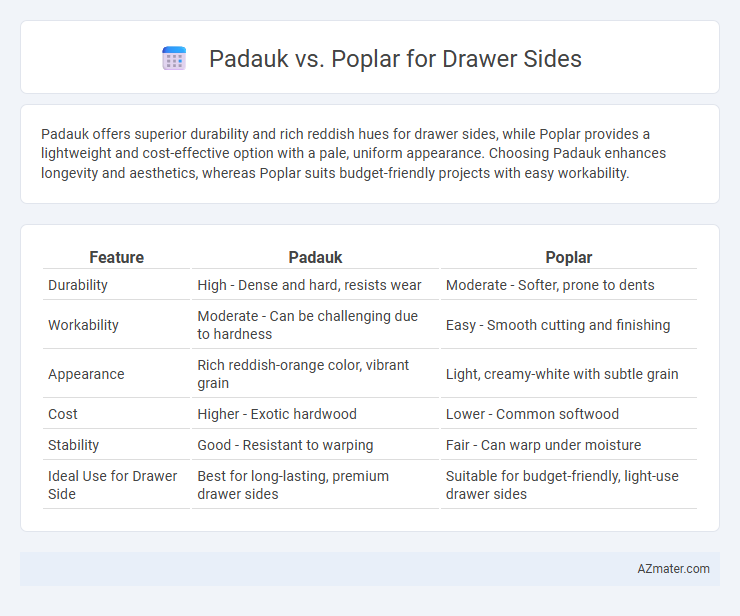The width and height of the screenshot is (740, 616).
Task: Click the Appearance row label
Action: tap(86, 374)
